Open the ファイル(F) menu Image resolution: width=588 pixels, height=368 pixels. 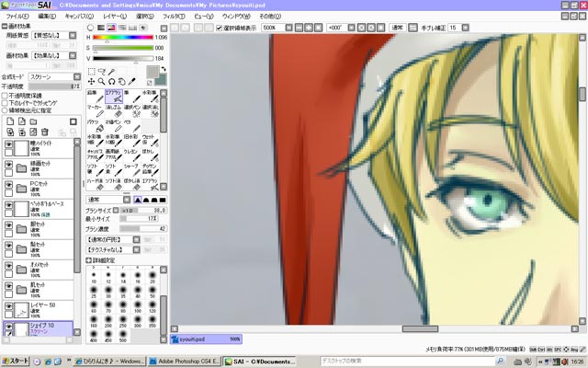(x=17, y=17)
